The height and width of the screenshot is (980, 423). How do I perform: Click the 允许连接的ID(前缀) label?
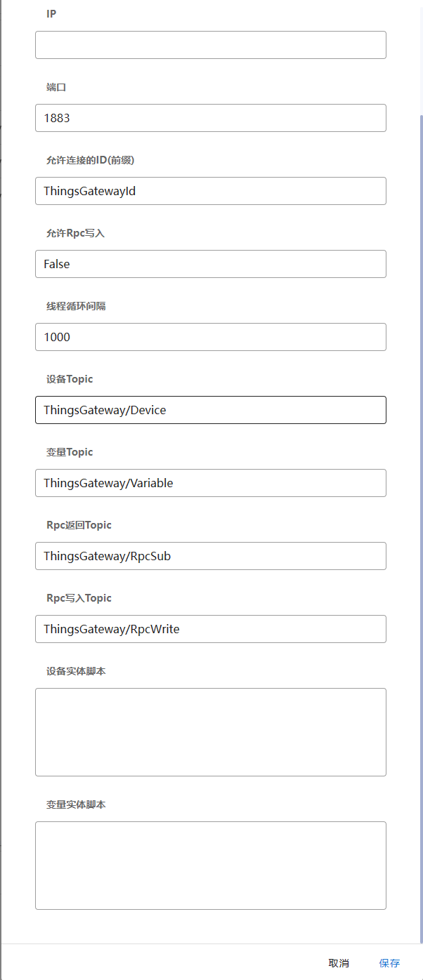pyautogui.click(x=90, y=160)
